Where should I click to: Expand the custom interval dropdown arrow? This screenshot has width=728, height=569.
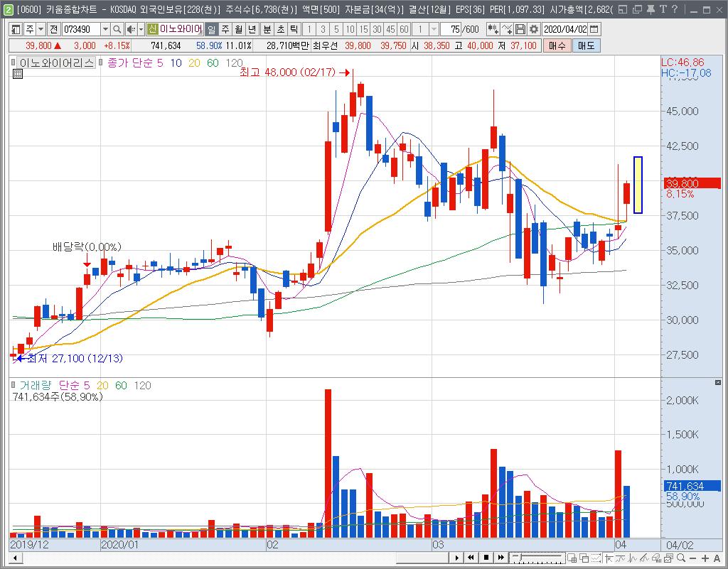(434, 29)
